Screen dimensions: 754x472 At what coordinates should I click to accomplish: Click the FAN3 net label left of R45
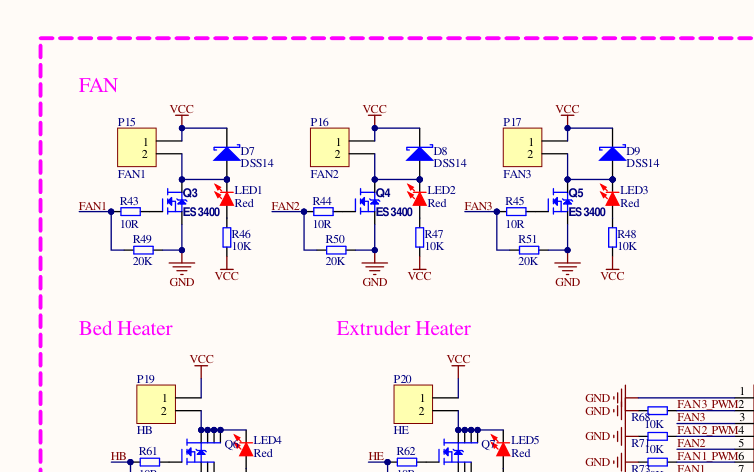pos(478,206)
